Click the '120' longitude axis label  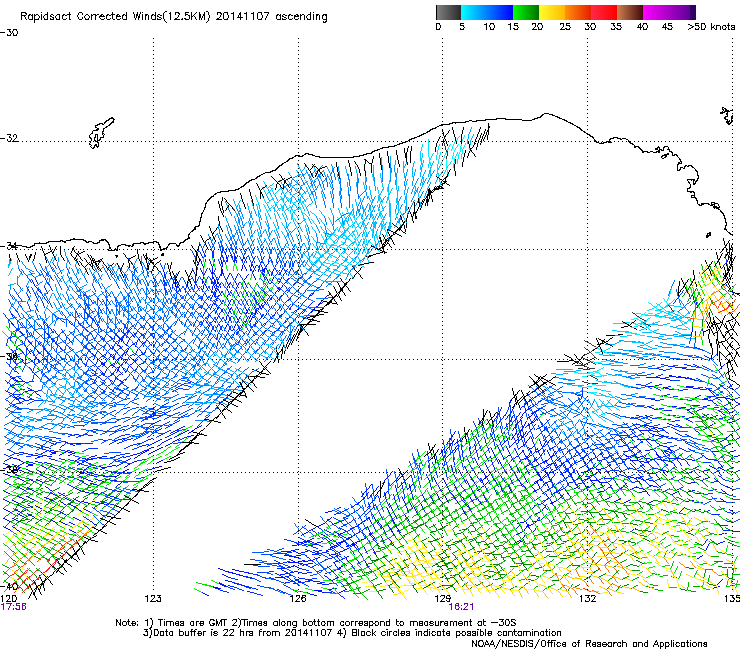pos(8,599)
